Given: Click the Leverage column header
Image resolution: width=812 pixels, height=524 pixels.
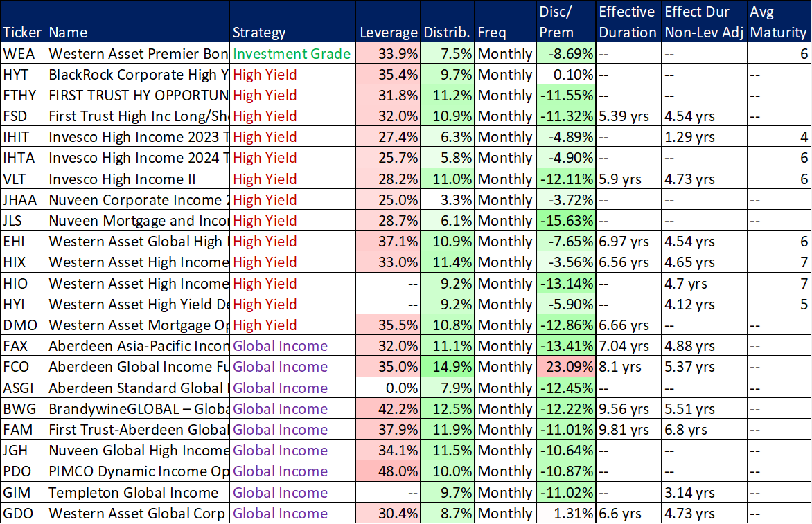Looking at the screenshot, I should [x=388, y=21].
